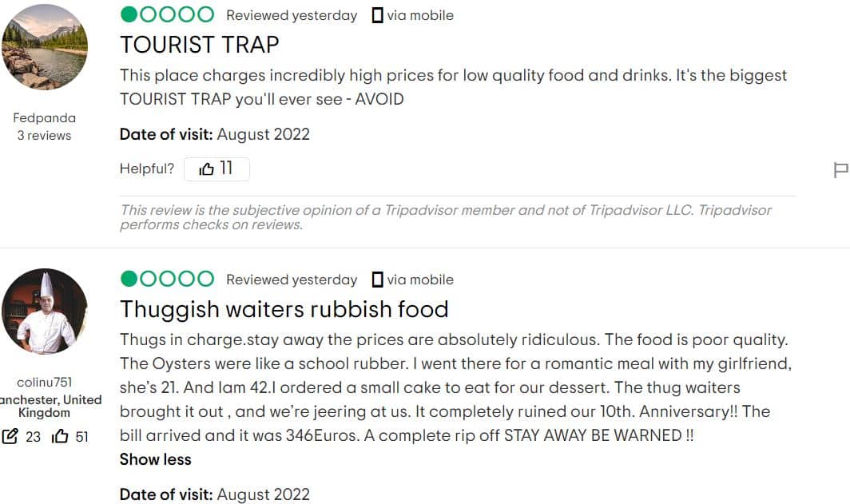Viewport: 850px width, 504px height.
Task: Click the helpful votes thumbs-up icon showing 51
Action: coord(60,436)
